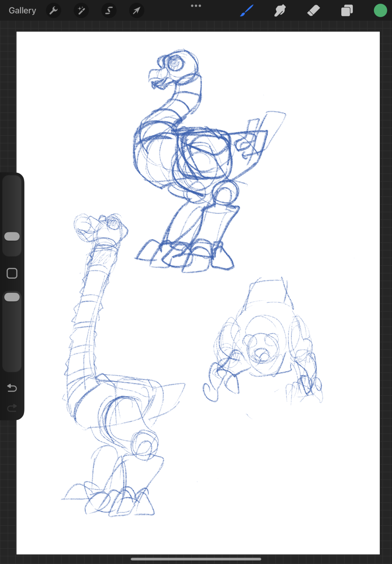The height and width of the screenshot is (564, 392).
Task: Return to the Gallery
Action: (22, 11)
